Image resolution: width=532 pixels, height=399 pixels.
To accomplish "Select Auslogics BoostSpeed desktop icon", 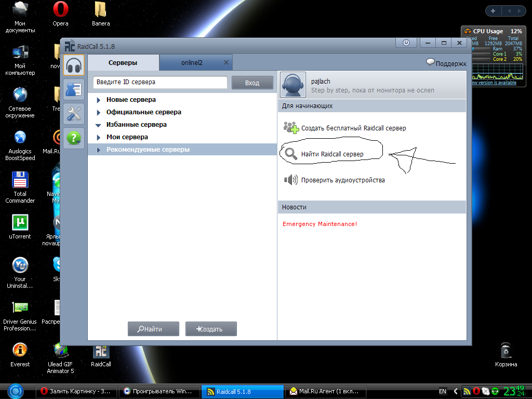I will coord(20,145).
